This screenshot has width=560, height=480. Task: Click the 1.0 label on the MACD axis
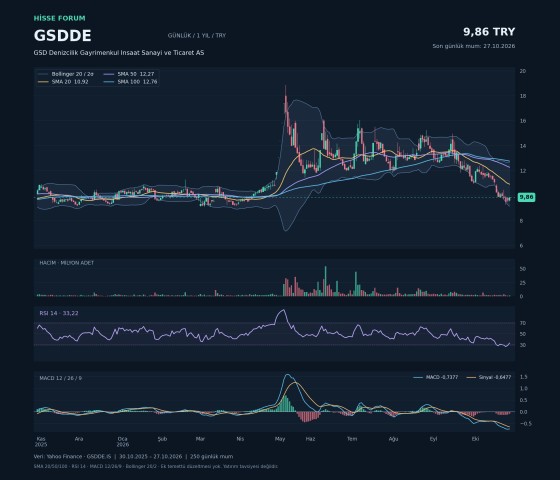[x=524, y=389]
